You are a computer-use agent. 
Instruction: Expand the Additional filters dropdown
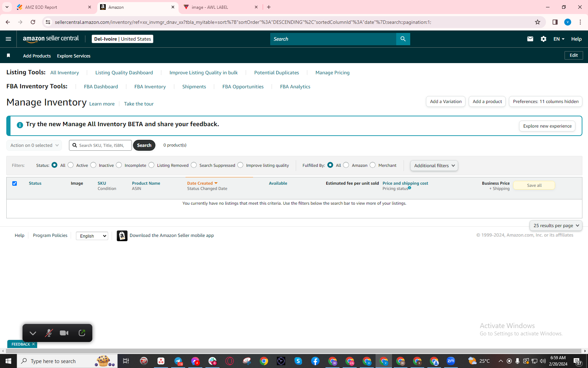pyautogui.click(x=434, y=166)
